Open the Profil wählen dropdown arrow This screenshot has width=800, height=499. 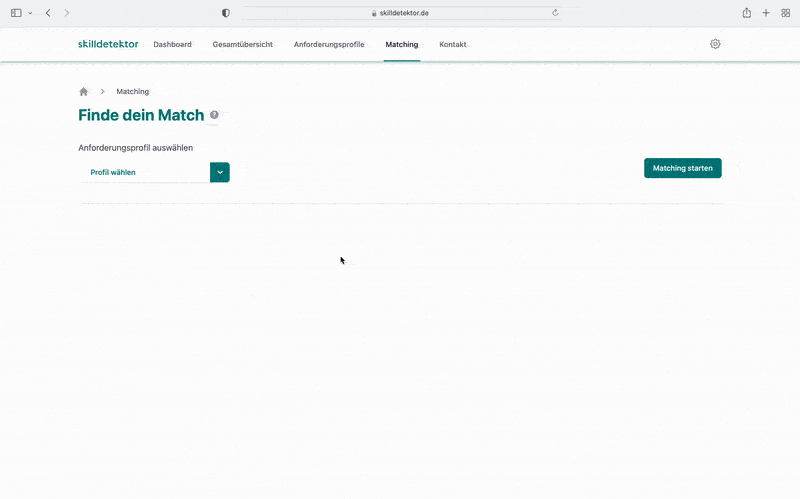(220, 172)
